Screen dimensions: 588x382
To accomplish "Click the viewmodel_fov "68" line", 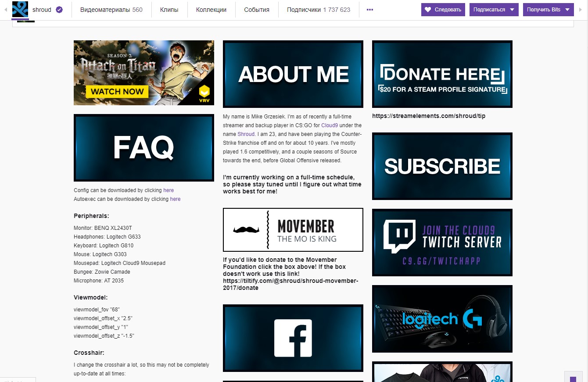I will (x=97, y=310).
